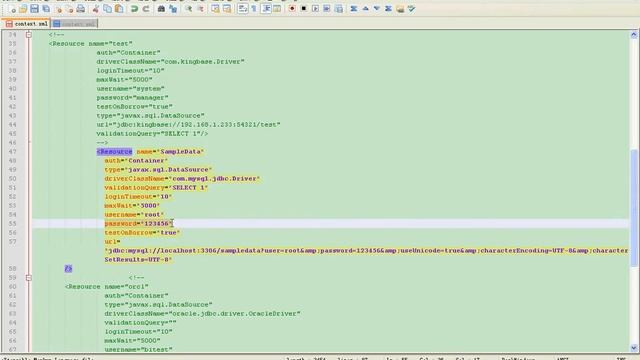Screen dimensions: 640x360
Task: Redo edit with gray arrow icon
Action: tap(146, 9)
